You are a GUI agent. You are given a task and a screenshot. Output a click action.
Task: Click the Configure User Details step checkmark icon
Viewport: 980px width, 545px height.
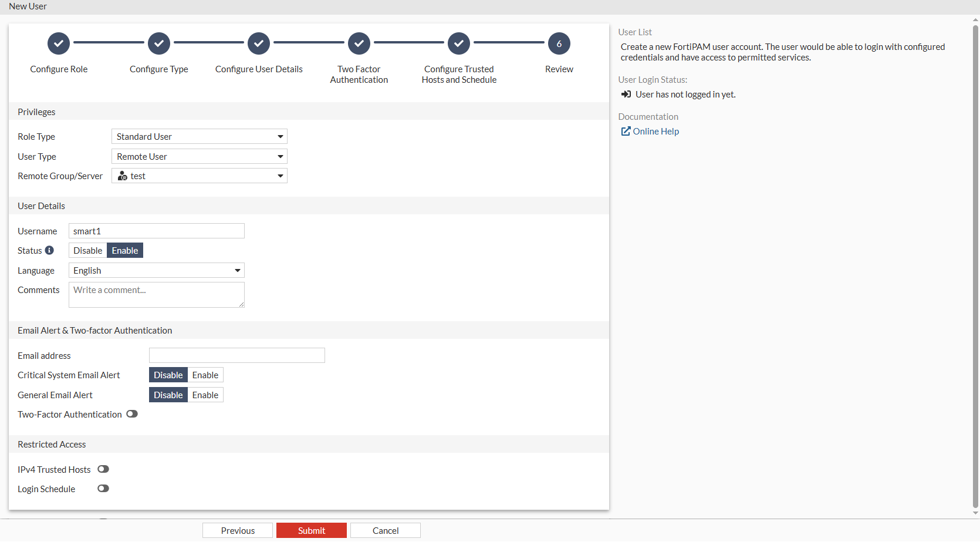(259, 43)
